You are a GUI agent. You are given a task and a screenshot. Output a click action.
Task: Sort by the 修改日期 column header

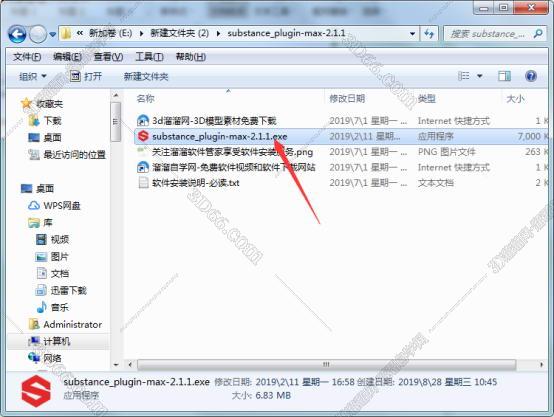pyautogui.click(x=347, y=99)
